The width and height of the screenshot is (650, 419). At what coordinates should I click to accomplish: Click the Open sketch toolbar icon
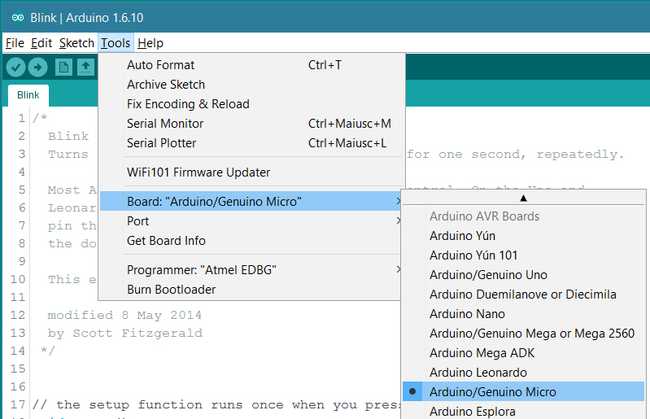pyautogui.click(x=87, y=67)
